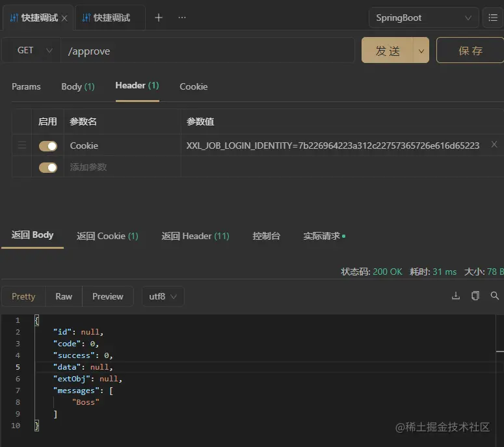
Task: Delete the Cookie header row
Action: coord(494,144)
